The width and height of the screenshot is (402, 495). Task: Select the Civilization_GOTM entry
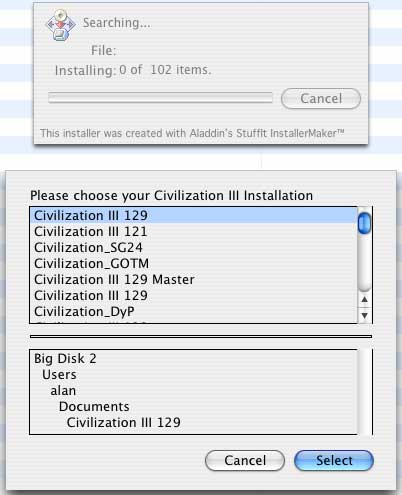(194, 263)
